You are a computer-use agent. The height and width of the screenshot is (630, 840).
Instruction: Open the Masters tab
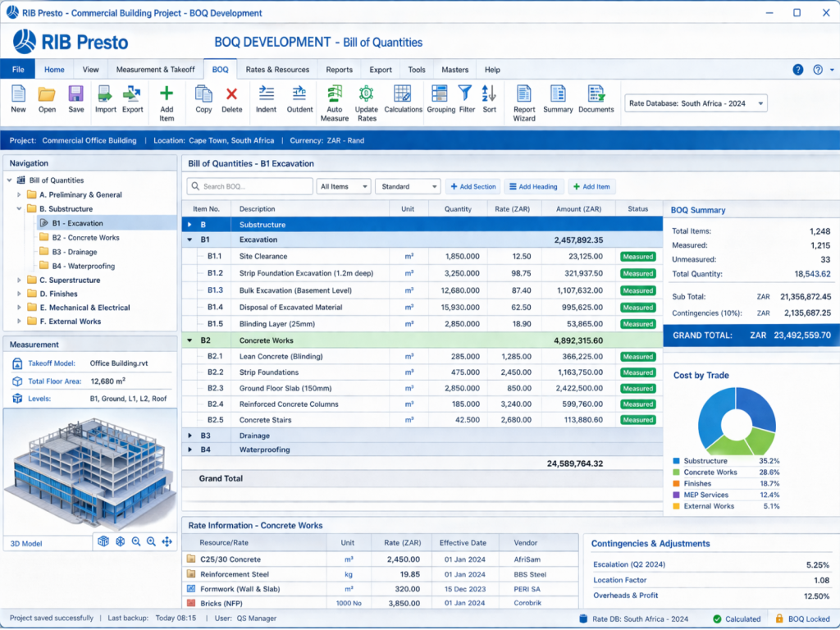click(454, 70)
